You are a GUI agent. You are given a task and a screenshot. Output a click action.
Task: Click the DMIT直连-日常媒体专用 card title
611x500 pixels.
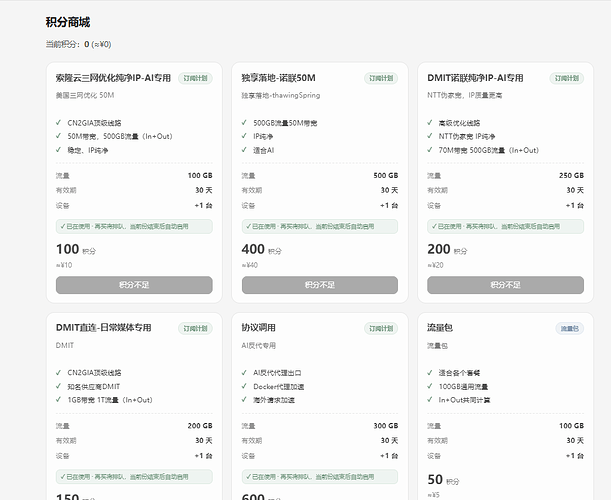[x=103, y=328]
